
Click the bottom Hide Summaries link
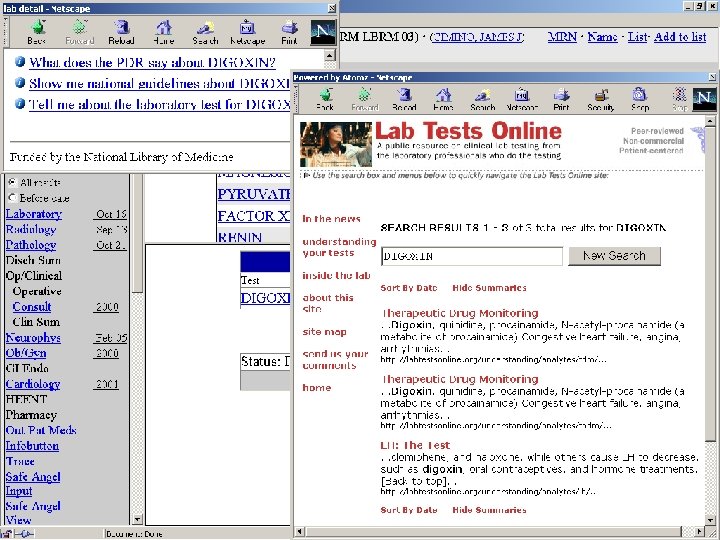pyautogui.click(x=489, y=510)
